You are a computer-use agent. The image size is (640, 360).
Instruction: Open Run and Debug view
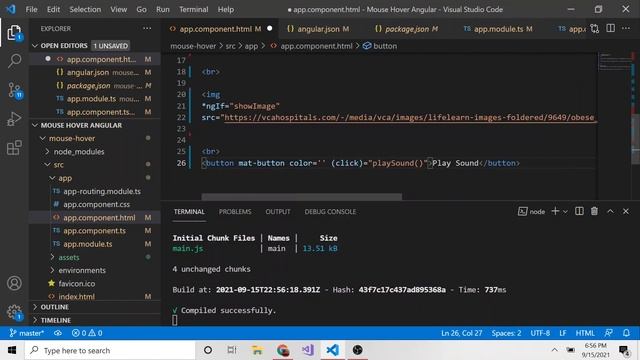pos(14,119)
